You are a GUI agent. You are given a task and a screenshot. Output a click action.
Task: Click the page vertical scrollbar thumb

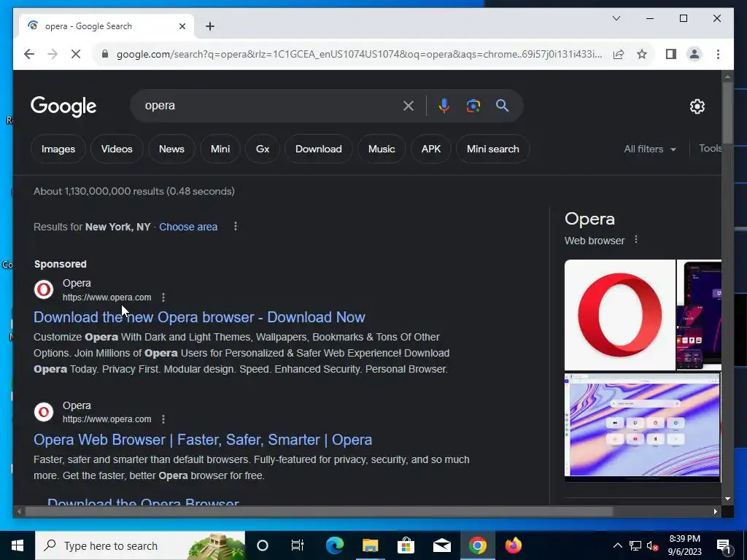pos(727,113)
